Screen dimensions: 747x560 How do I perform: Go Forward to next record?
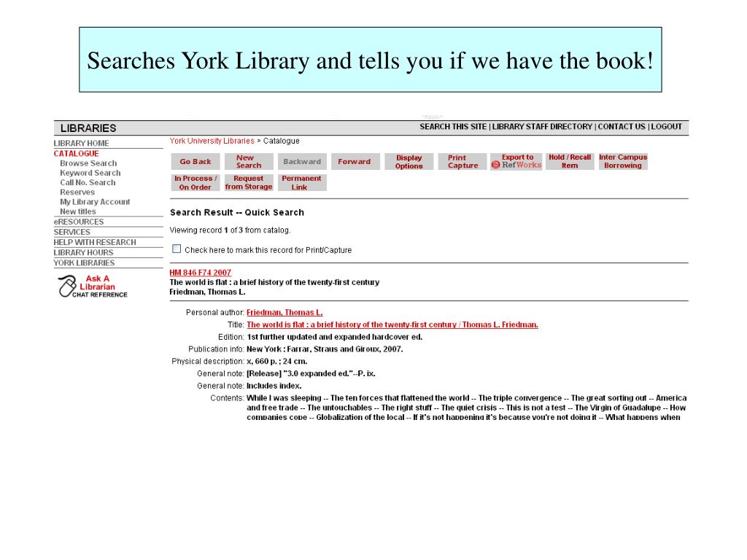pos(355,161)
